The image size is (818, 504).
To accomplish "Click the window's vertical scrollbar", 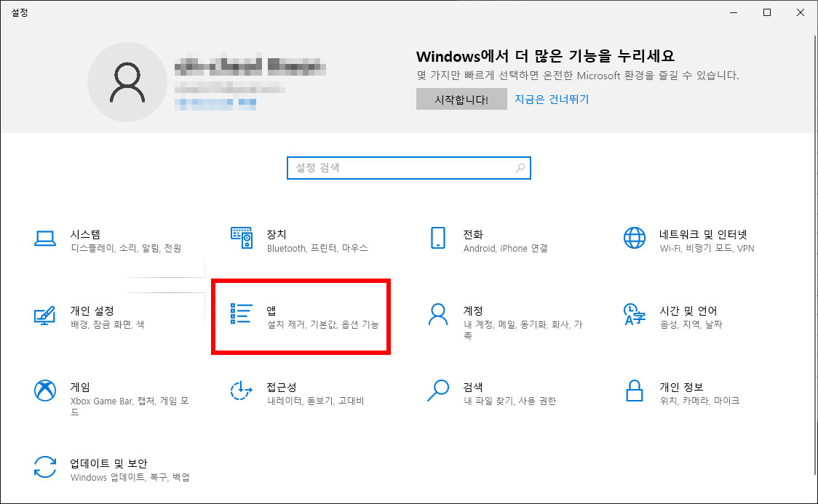I will (815, 255).
